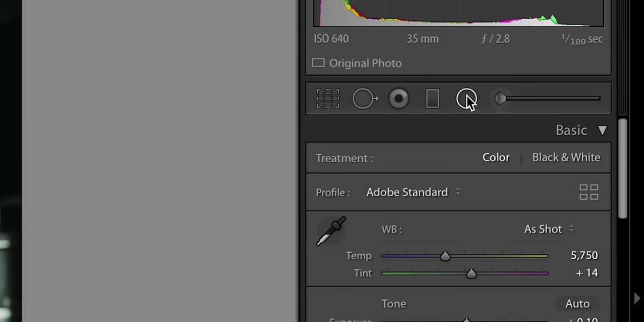This screenshot has height=322, width=644.
Task: Pick the White Balance eyedropper
Action: coord(331,231)
